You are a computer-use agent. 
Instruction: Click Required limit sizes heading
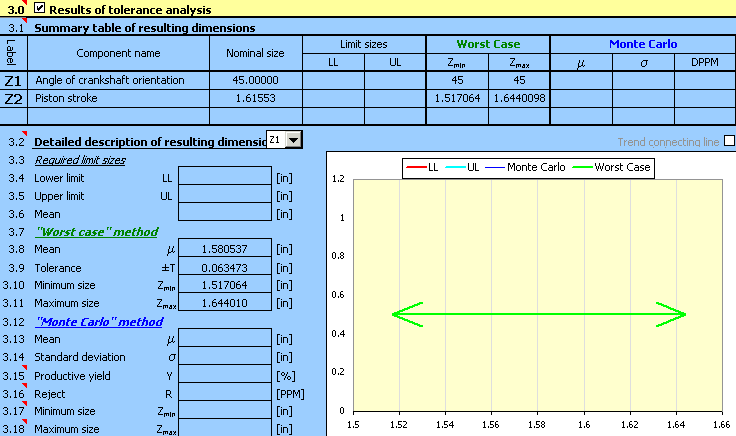80,160
